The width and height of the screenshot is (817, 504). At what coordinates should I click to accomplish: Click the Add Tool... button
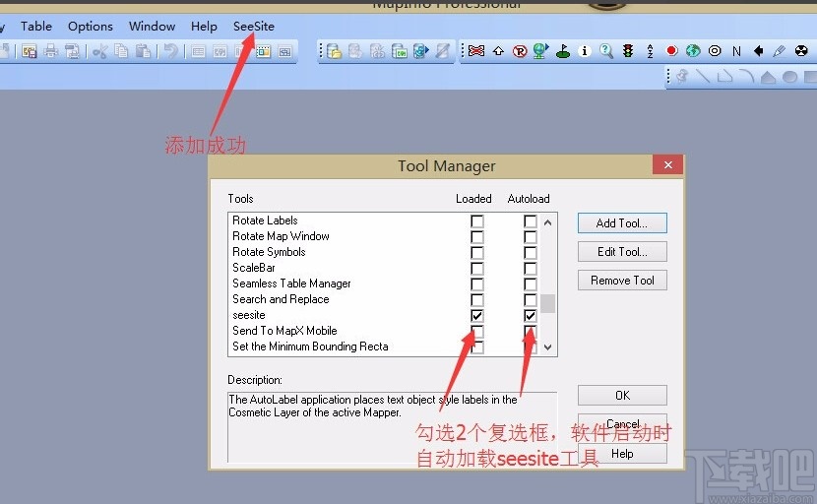tap(622, 223)
